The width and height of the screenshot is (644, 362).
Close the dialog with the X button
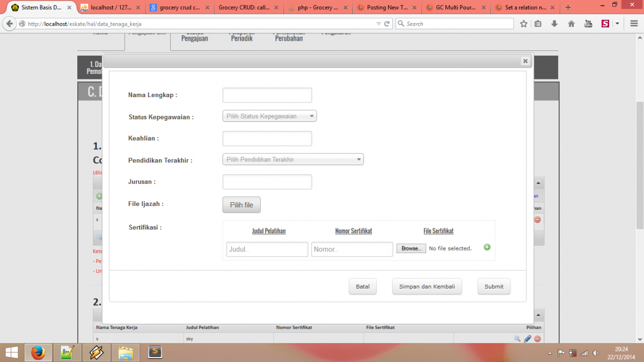click(x=525, y=61)
